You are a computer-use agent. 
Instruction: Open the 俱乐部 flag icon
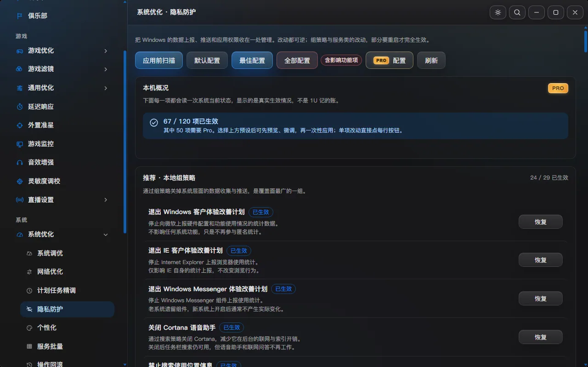19,16
